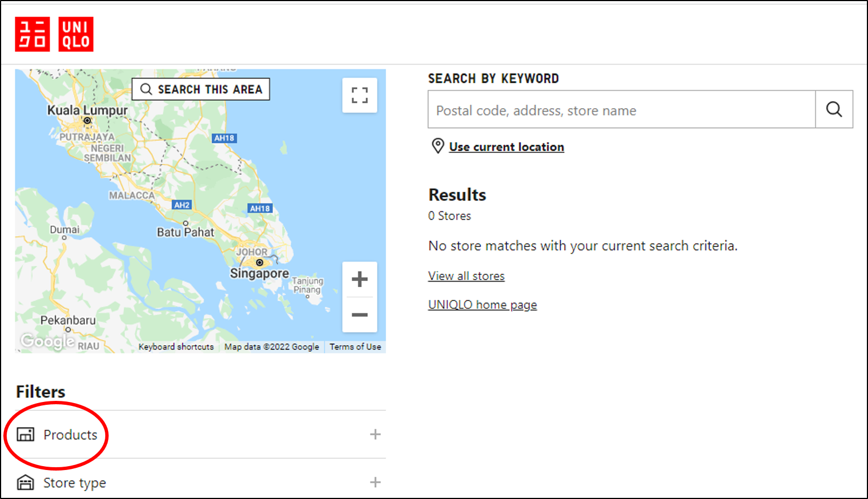
Task: Click the location pin icon
Action: (x=438, y=146)
